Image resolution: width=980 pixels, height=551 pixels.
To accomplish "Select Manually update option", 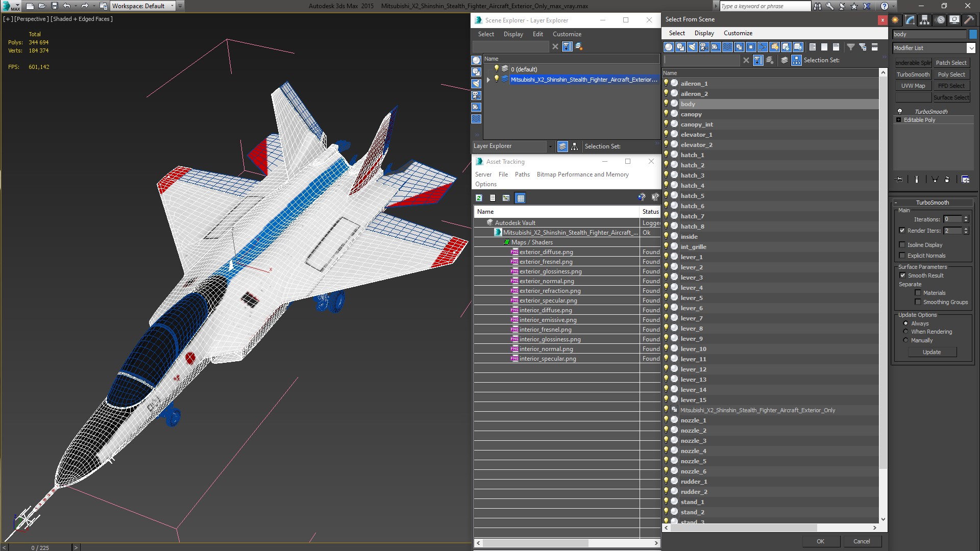I will pos(906,340).
